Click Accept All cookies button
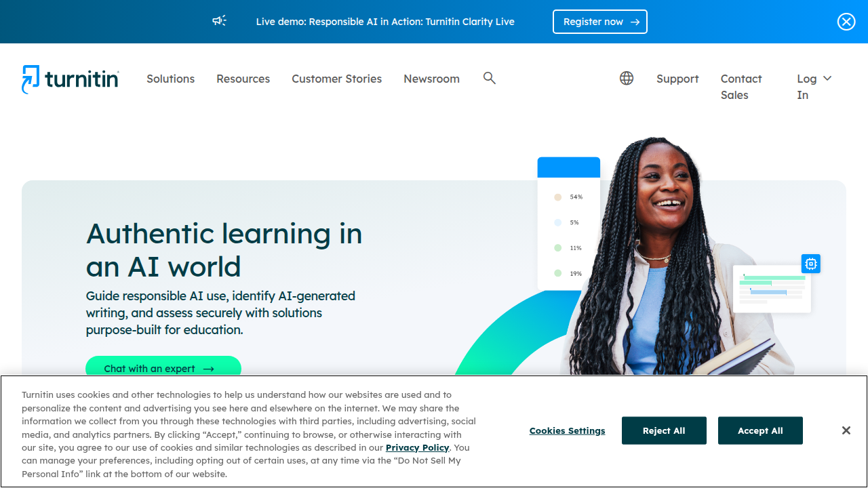Screen dimensions: 868x488 pos(760,430)
